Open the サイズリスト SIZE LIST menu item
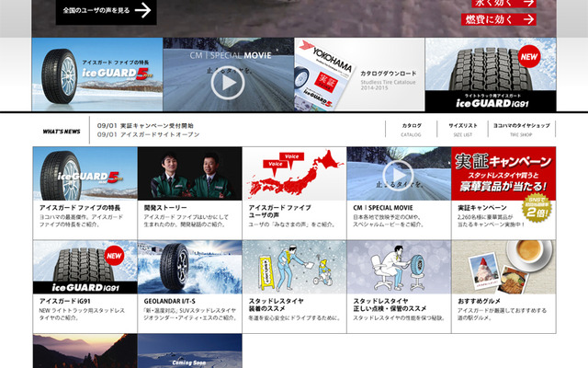 [x=462, y=130]
